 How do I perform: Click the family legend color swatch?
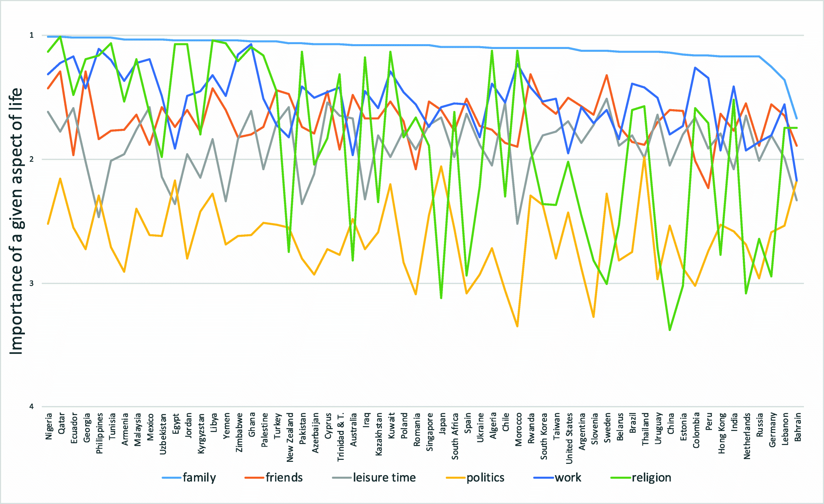click(x=172, y=478)
